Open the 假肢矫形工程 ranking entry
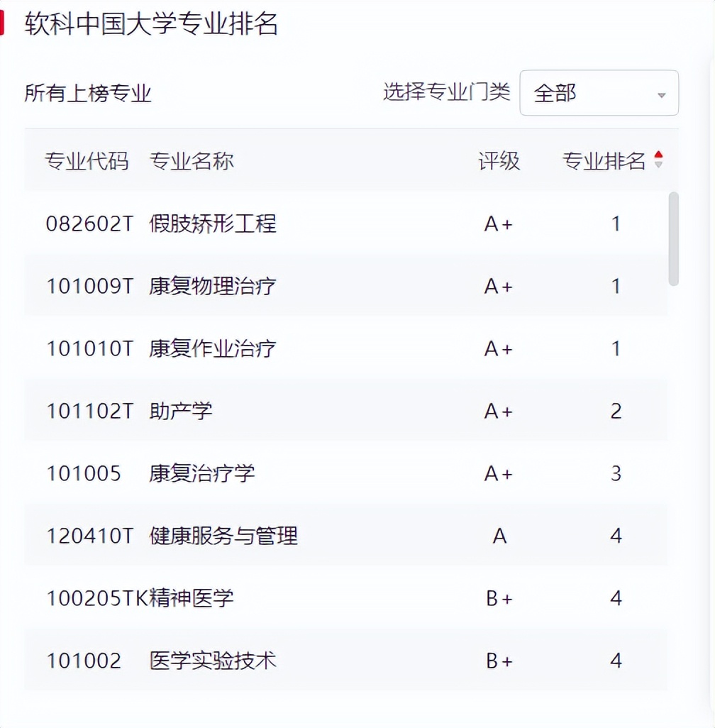The width and height of the screenshot is (715, 728). pos(213,224)
